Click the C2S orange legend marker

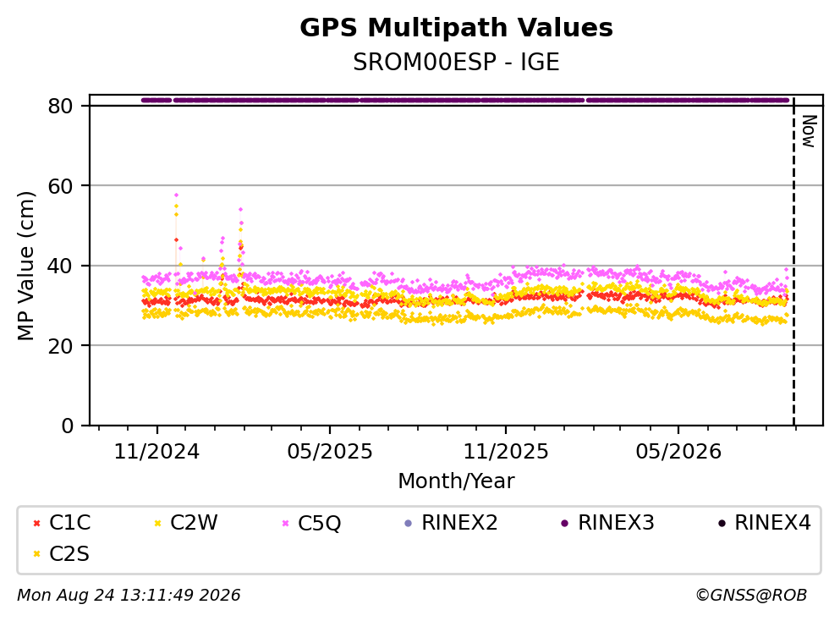(x=36, y=554)
